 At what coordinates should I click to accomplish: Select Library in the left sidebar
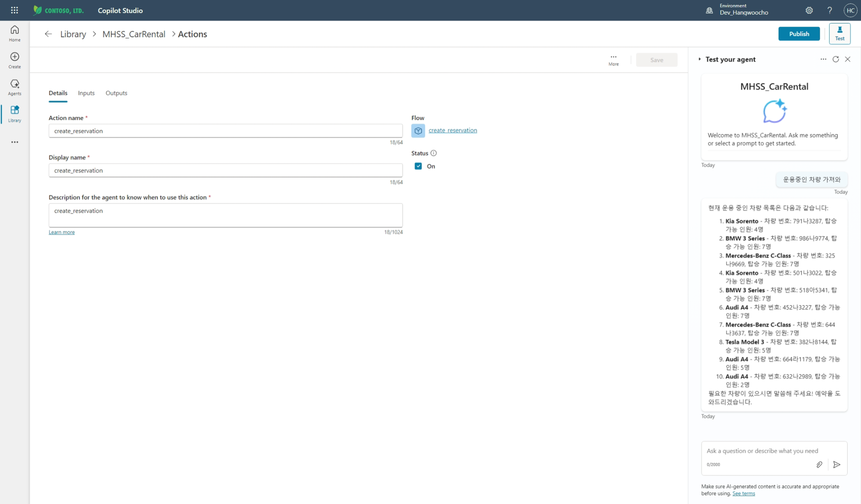coord(14,114)
